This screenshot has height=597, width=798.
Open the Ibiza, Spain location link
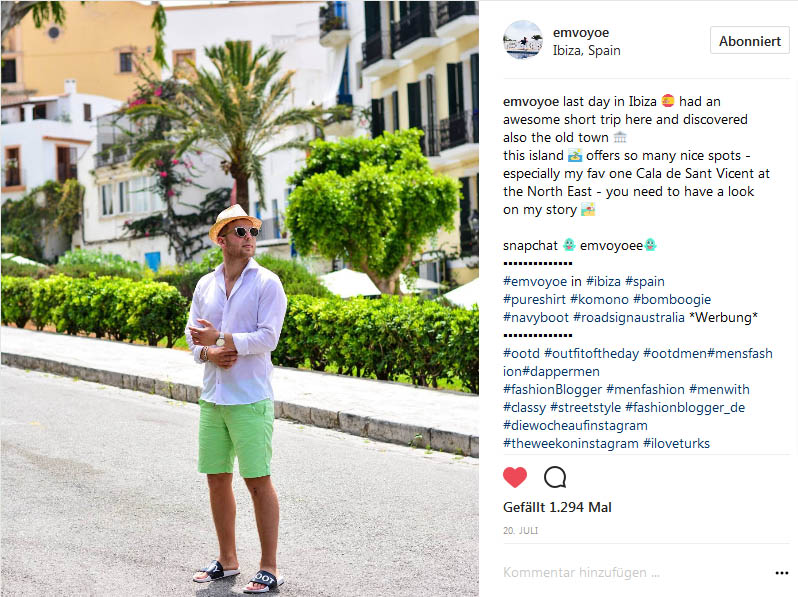click(x=586, y=50)
